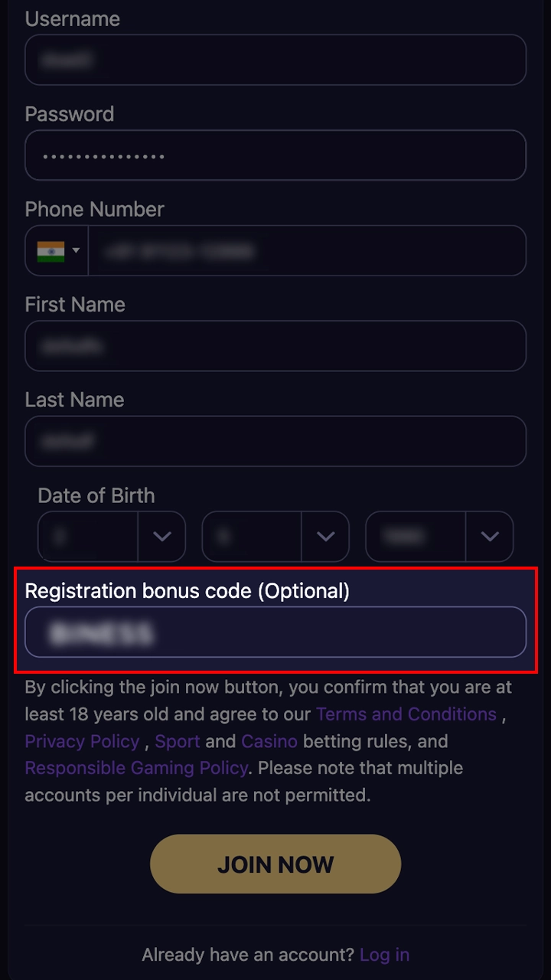Click the First Name input box
Viewport: 551px width, 980px height.
(275, 346)
